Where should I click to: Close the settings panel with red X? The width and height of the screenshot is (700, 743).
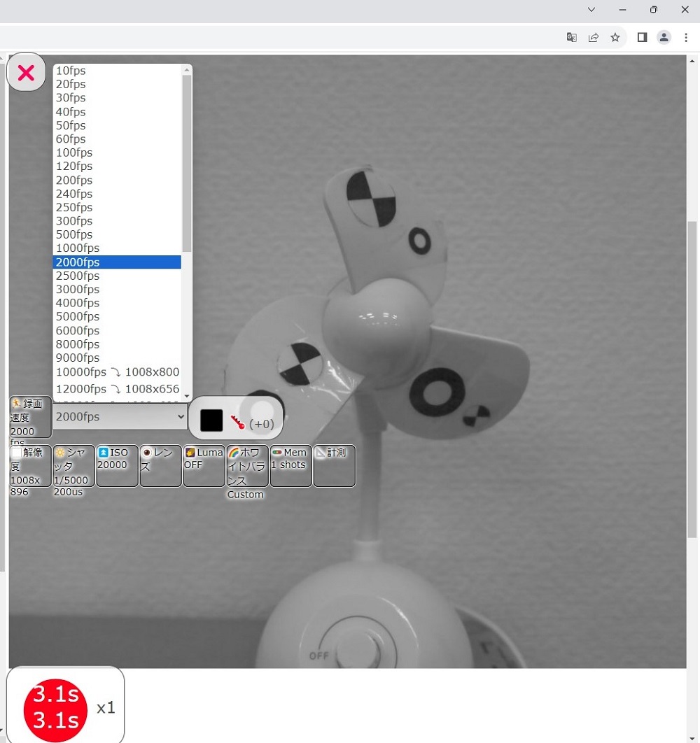pos(26,73)
